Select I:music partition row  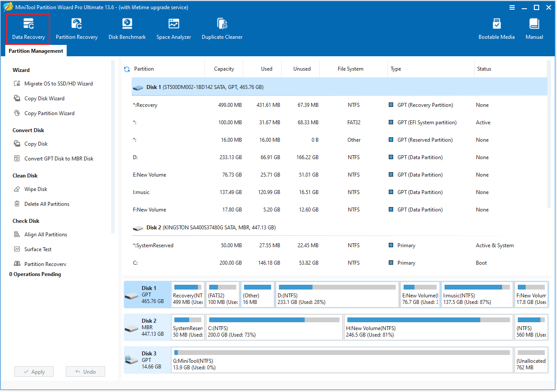click(x=339, y=192)
